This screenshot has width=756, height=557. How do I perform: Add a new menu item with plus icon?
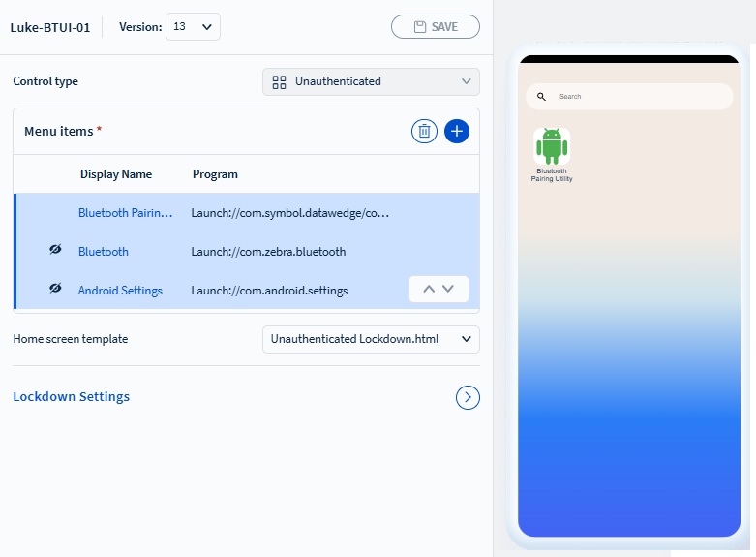457,131
